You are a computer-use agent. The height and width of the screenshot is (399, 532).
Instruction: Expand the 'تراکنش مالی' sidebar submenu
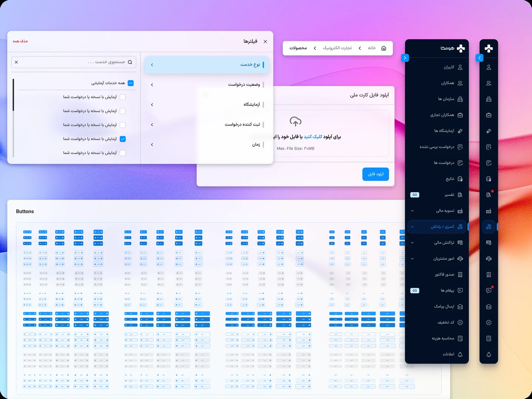412,243
